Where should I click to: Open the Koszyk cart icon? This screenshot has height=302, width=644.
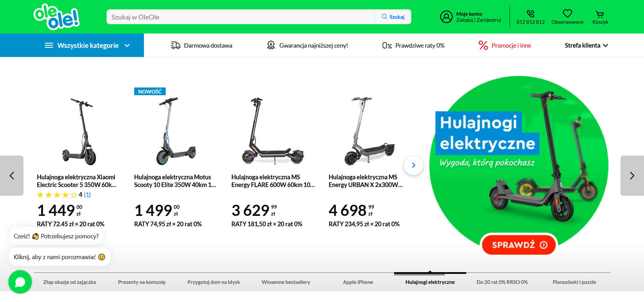tap(600, 14)
